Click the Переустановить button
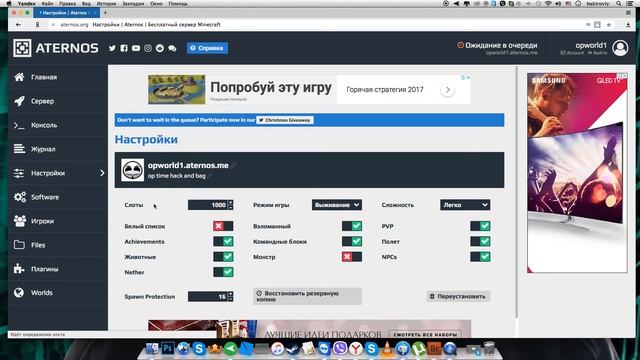Image resolution: width=640 pixels, height=360 pixels. [x=458, y=296]
